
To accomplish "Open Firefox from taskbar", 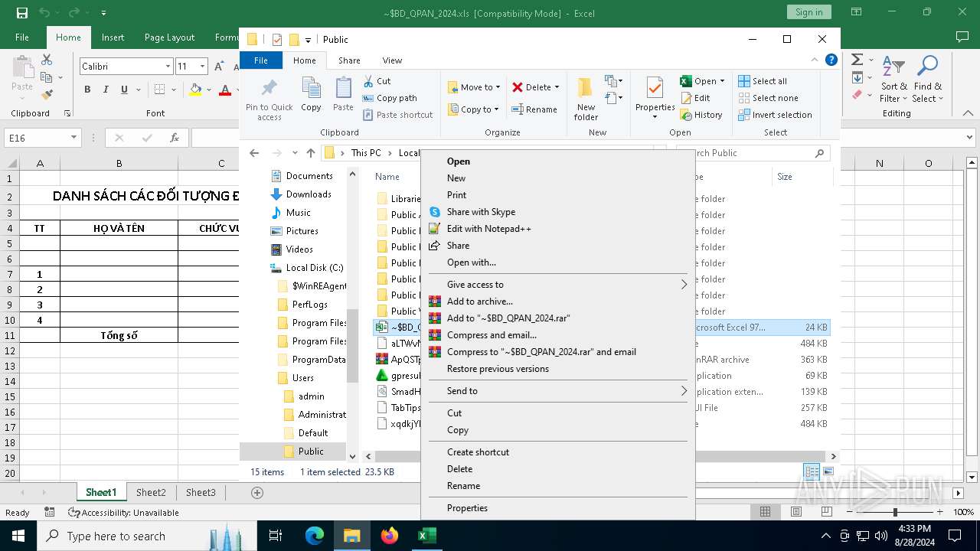I will point(389,536).
